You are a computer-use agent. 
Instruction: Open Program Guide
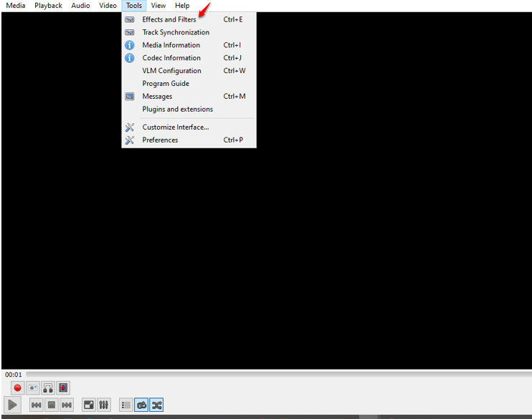click(x=189, y=84)
